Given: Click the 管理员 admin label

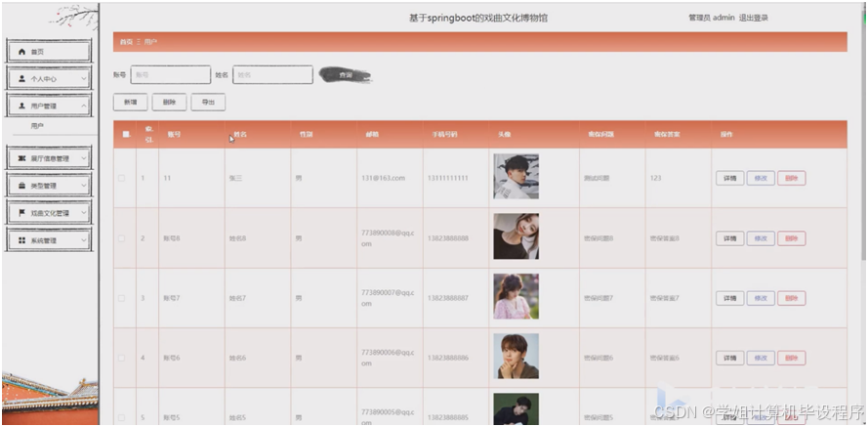Looking at the screenshot, I should coord(712,18).
